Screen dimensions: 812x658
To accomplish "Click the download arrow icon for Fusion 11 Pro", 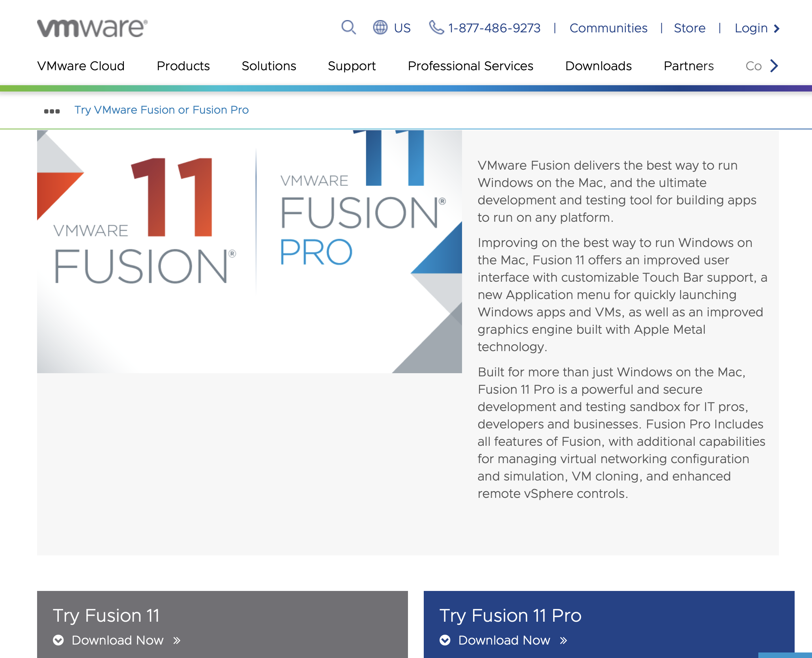I will coord(445,640).
